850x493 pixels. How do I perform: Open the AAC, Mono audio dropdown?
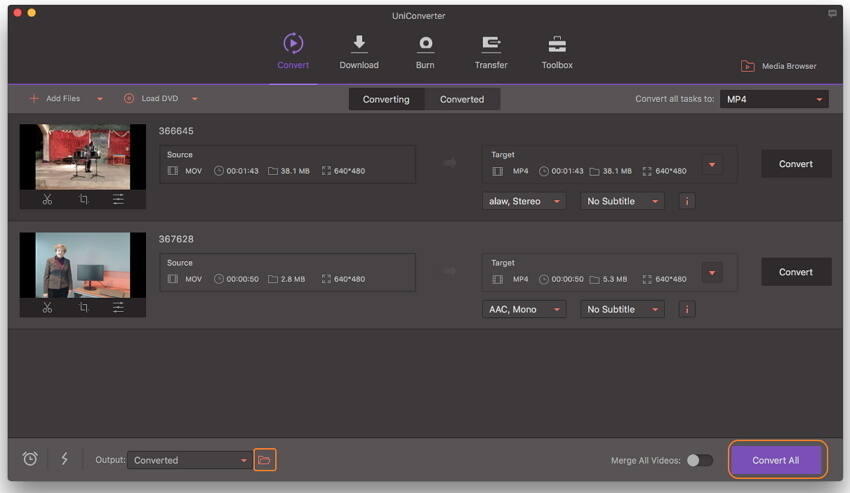point(524,309)
